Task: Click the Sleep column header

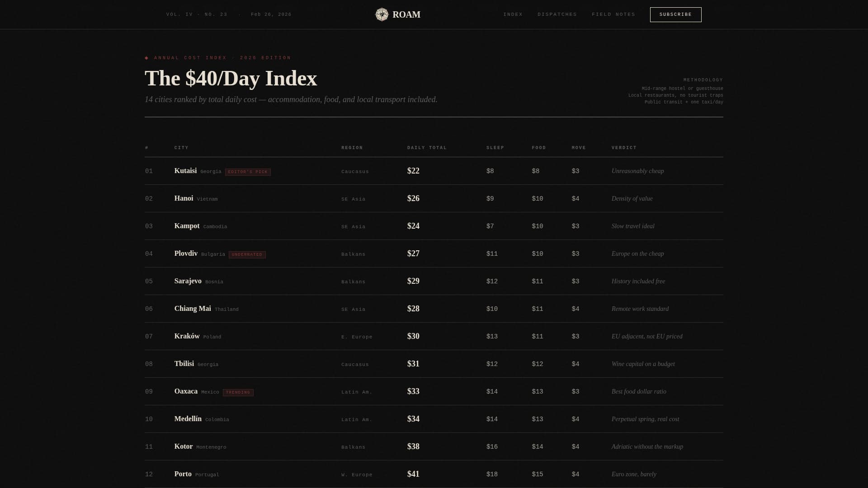Action: [495, 148]
